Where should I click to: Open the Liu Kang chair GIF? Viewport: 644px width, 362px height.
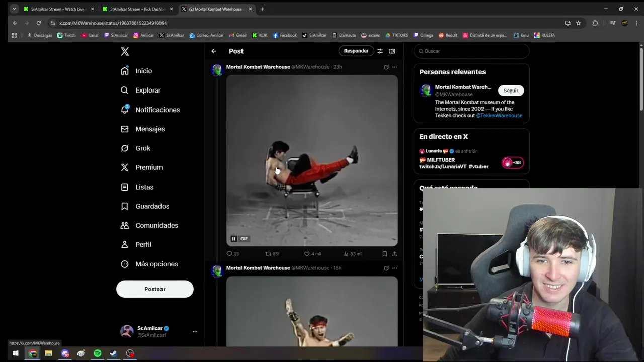pyautogui.click(x=312, y=160)
